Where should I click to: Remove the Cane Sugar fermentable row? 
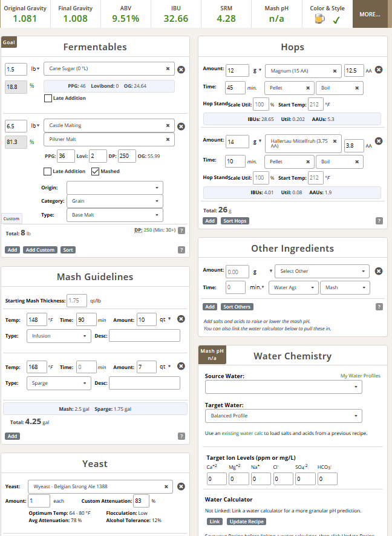pos(181,70)
